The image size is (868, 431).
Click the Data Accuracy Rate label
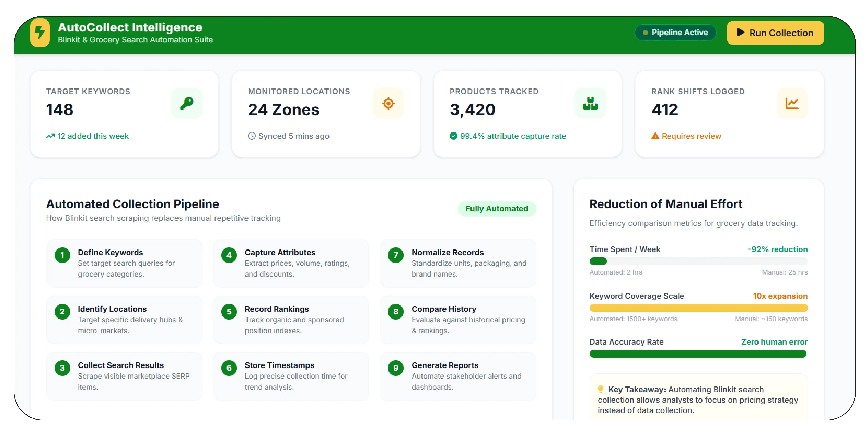tap(626, 342)
